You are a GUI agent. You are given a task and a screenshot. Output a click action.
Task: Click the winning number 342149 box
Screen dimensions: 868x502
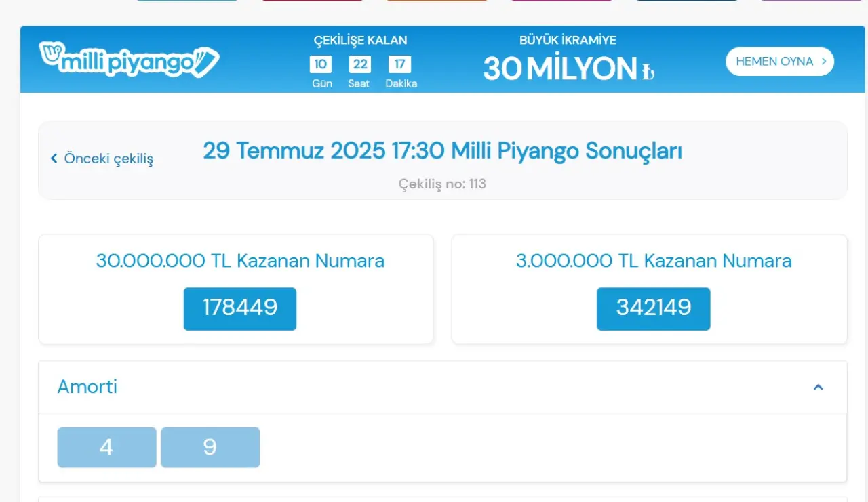[653, 308]
